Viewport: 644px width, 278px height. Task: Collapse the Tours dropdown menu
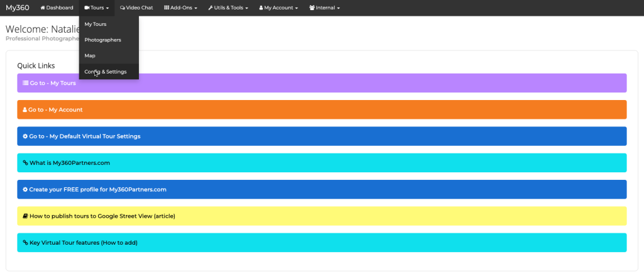pos(96,8)
